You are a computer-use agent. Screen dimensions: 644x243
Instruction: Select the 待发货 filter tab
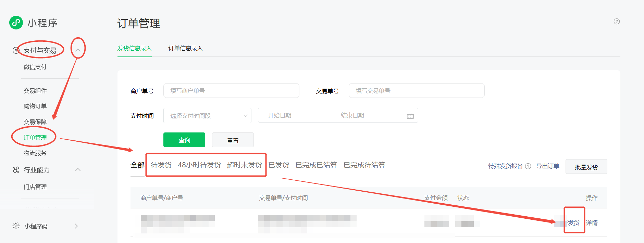coord(161,165)
